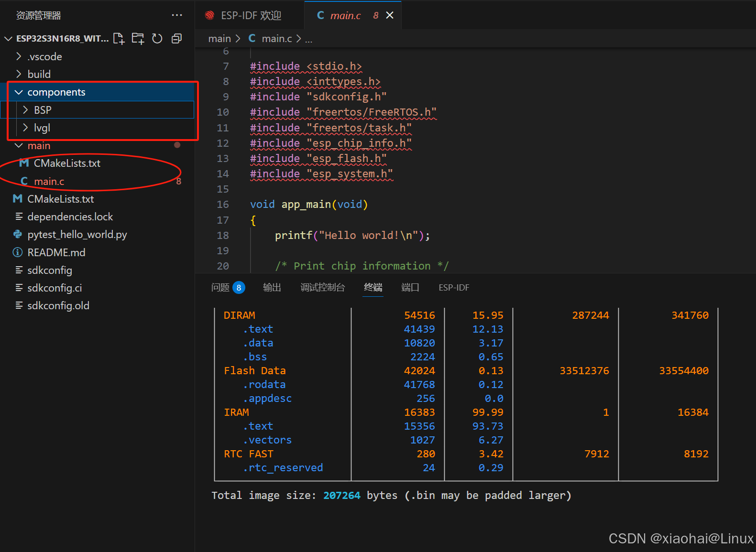This screenshot has width=756, height=552.
Task: Click the sdkconfig.old file icon
Action: [x=19, y=305]
